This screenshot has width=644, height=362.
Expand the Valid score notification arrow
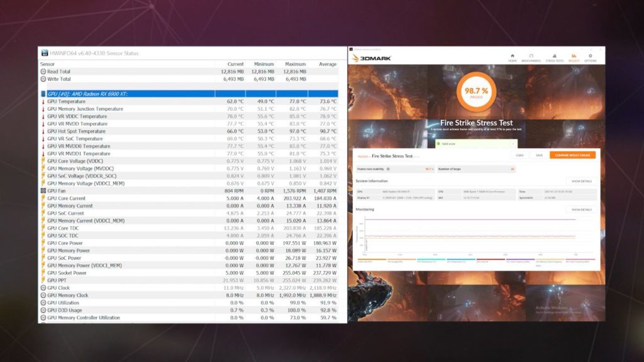click(513, 144)
